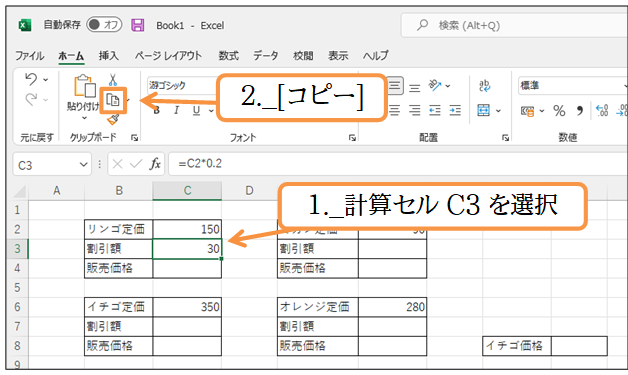The width and height of the screenshot is (628, 375).
Task: Click the Merge and Center icon
Action: pos(483,110)
